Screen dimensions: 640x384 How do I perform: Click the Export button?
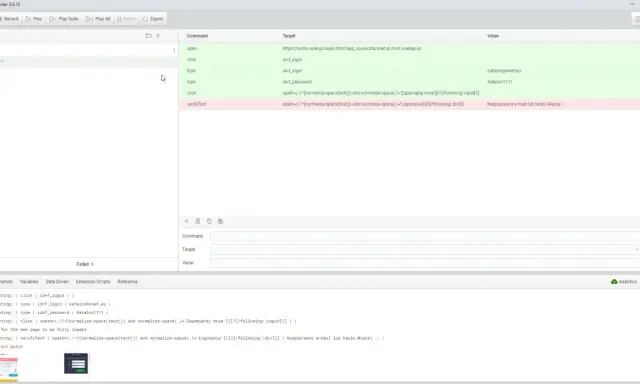tap(153, 19)
